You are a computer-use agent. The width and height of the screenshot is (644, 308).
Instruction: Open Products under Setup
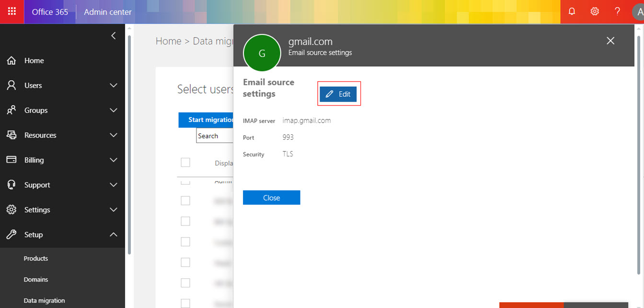tap(36, 259)
